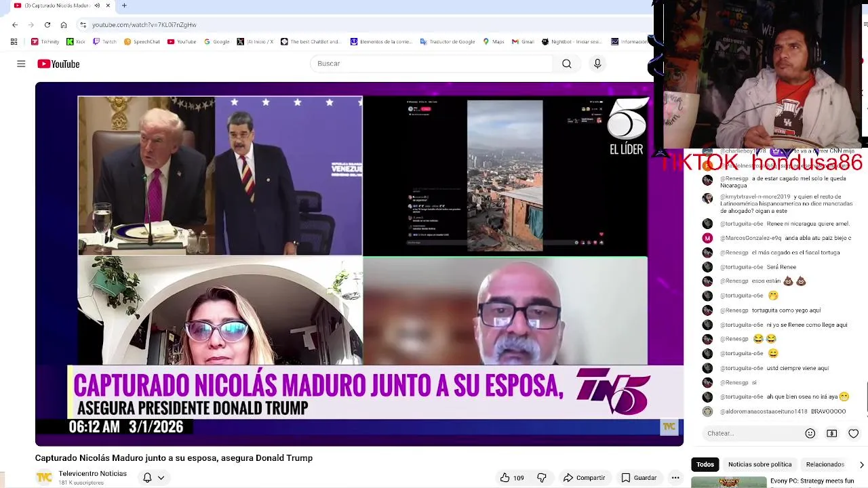Click the browser forward arrow
Screen dimensions: 868x488
(x=31, y=25)
